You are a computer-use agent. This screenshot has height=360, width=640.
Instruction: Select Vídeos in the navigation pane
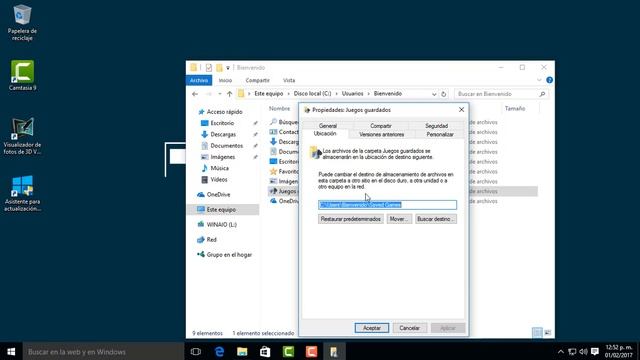click(219, 180)
